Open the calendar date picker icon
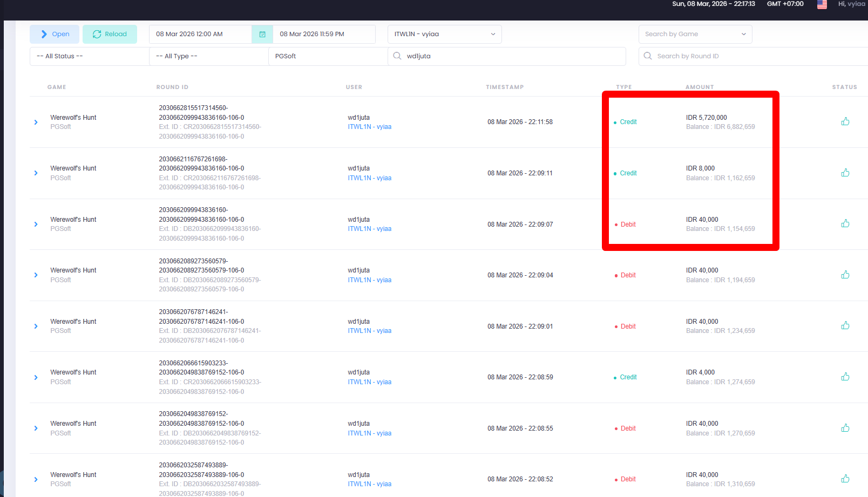The width and height of the screenshot is (868, 497). tap(262, 34)
